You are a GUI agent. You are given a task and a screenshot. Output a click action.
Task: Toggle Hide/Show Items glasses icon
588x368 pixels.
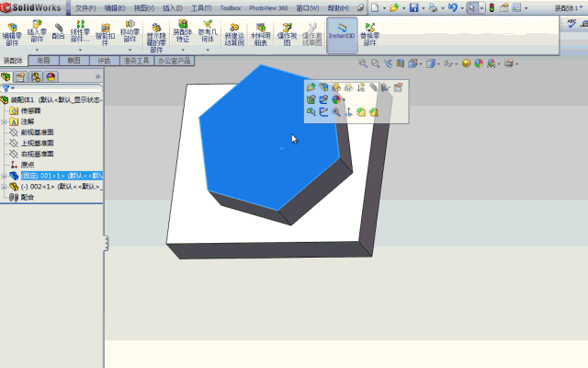coord(448,63)
